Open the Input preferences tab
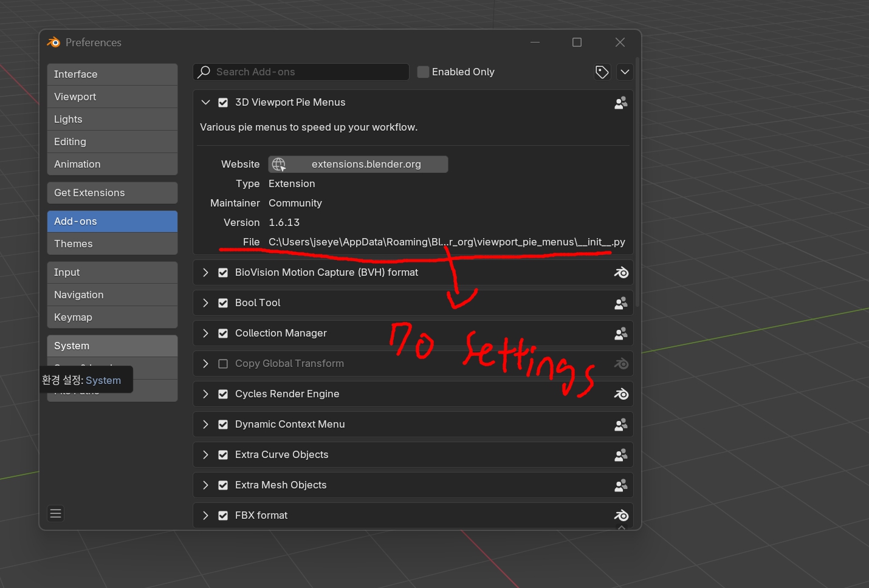Screen dimensions: 869x588 pos(112,272)
